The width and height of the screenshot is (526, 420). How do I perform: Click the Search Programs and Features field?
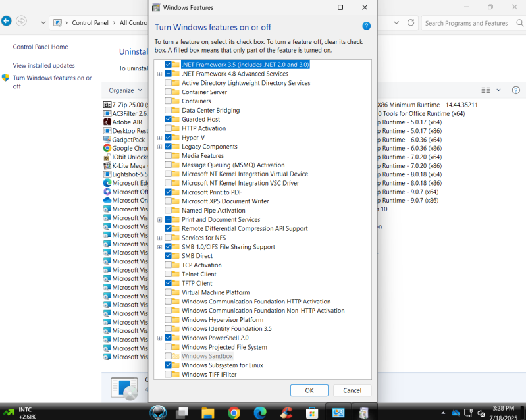coord(466,23)
